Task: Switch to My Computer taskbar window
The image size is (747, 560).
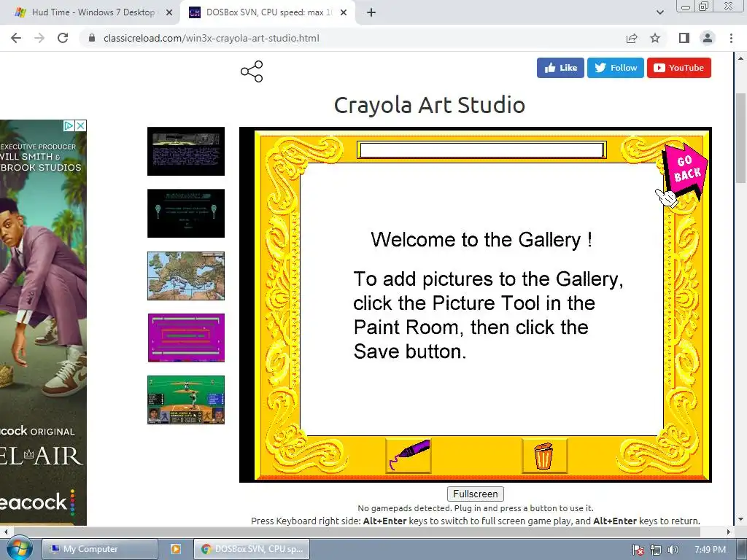Action: tap(99, 549)
